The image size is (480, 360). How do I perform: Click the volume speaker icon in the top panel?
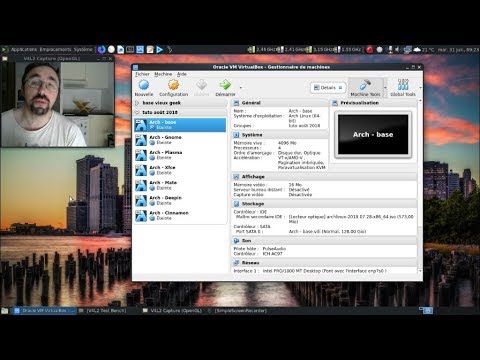pos(397,50)
